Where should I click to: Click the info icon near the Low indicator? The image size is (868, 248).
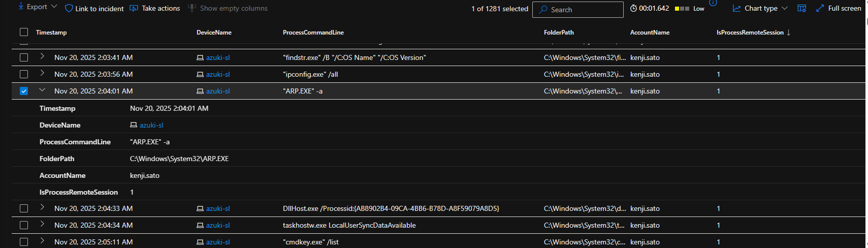coord(713,3)
